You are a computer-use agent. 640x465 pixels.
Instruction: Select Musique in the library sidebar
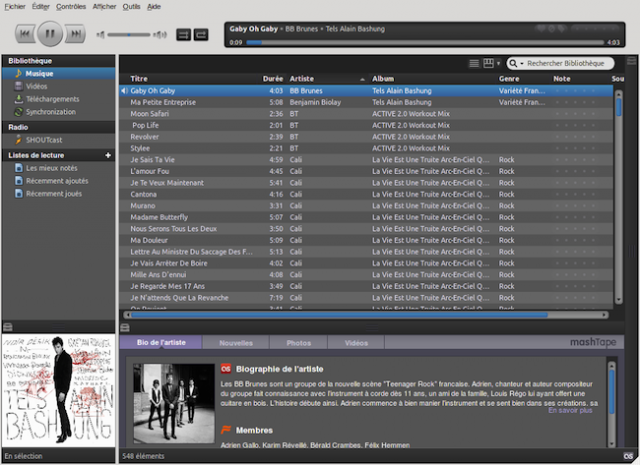pyautogui.click(x=58, y=73)
